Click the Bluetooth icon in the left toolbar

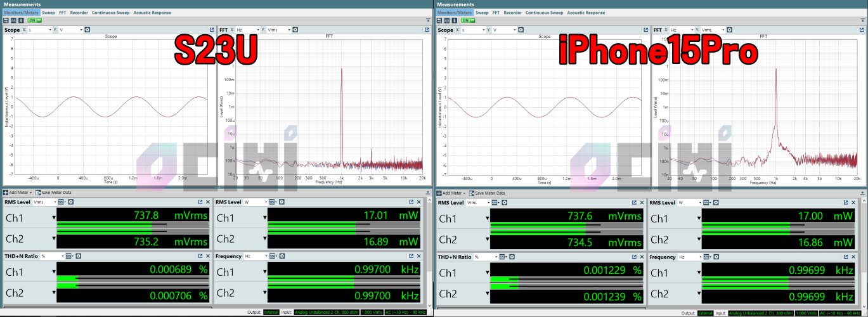pyautogui.click(x=22, y=20)
